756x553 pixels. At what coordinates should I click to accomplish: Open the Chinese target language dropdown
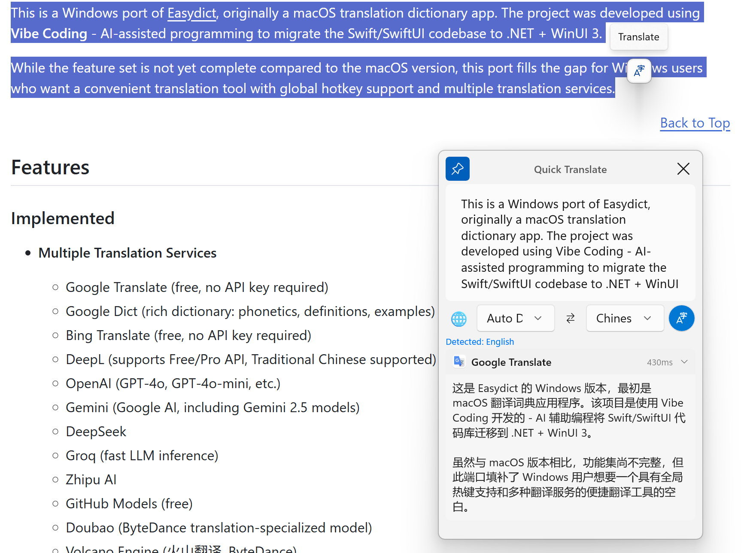[625, 318]
